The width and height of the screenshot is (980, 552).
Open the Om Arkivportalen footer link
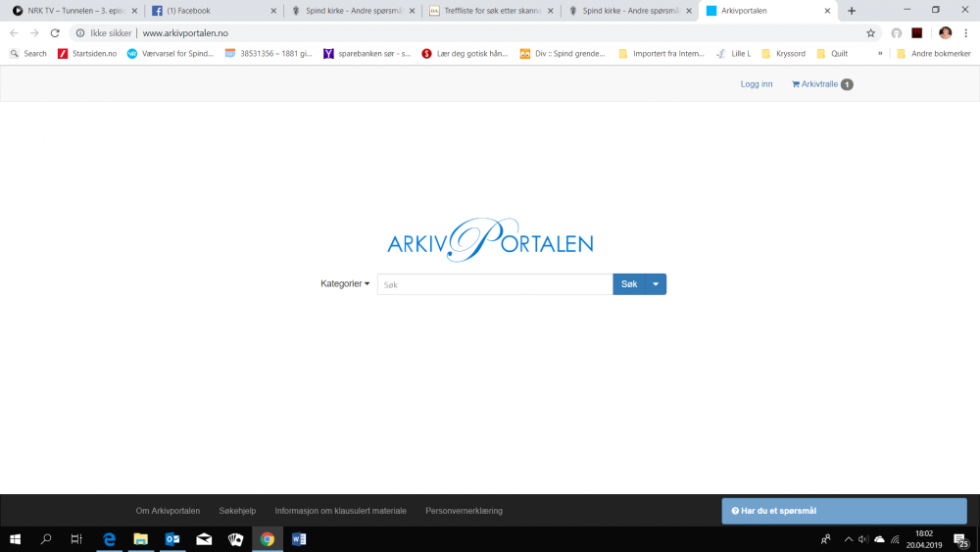pos(168,511)
